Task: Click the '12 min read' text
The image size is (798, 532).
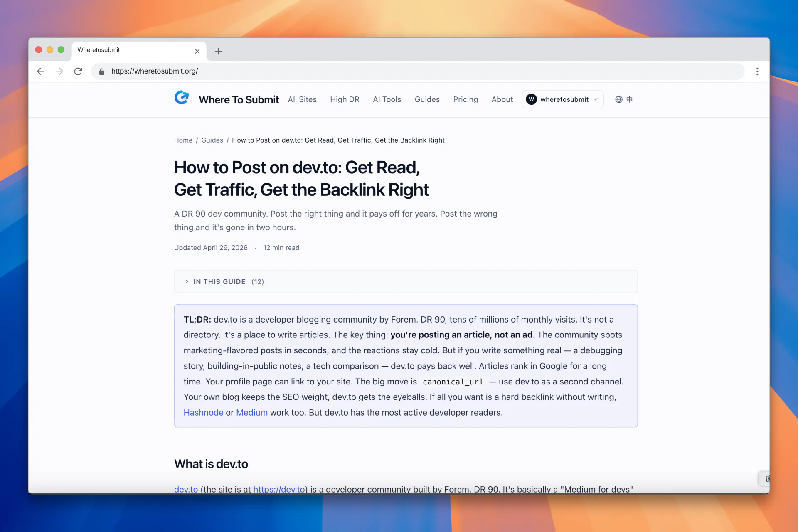Action: pyautogui.click(x=281, y=248)
